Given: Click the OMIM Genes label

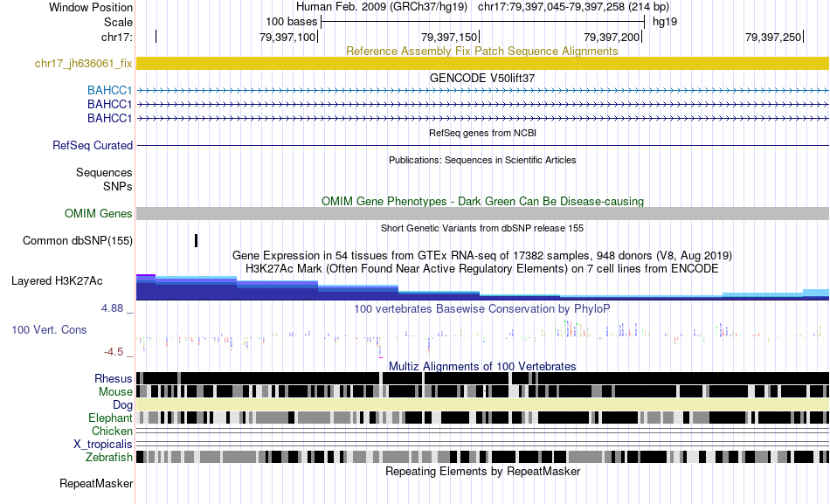Looking at the screenshot, I should tap(98, 213).
